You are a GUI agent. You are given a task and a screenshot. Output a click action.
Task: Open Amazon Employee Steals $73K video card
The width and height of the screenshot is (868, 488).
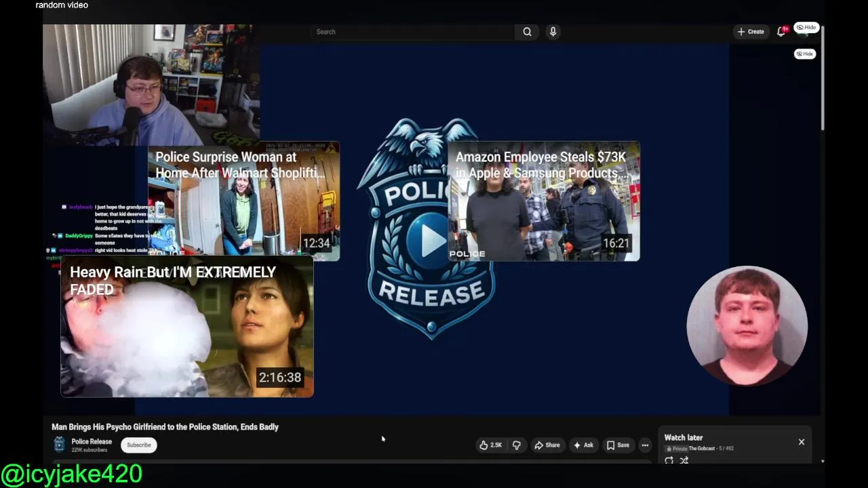point(544,201)
